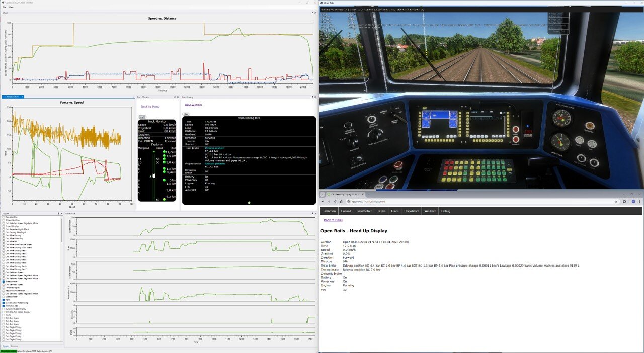This screenshot has width=644, height=353.
Task: Open the Chrome three-dot menu
Action: pyautogui.click(x=638, y=201)
